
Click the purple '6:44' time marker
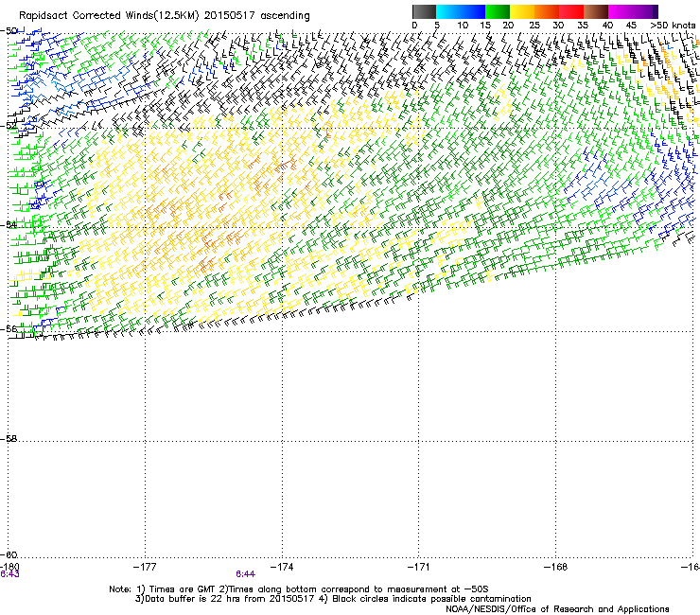click(x=246, y=574)
